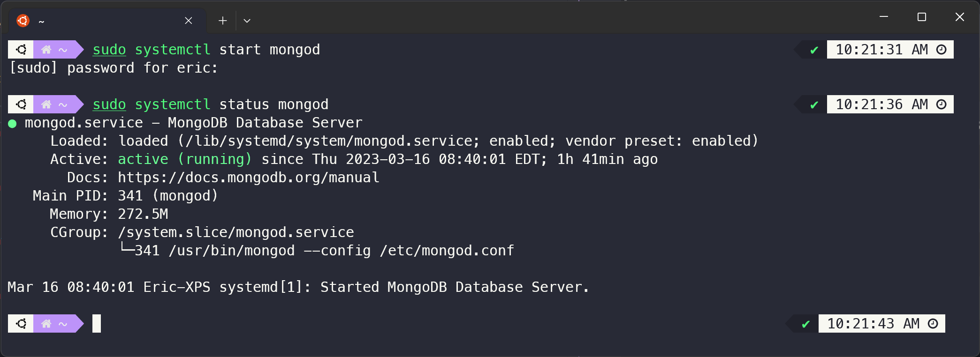Click the OS logo on the start mongod prompt
This screenshot has height=357, width=980.
(x=21, y=50)
